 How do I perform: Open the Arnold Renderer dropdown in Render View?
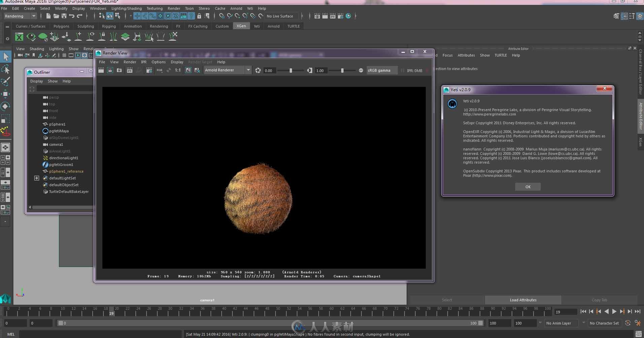[227, 70]
